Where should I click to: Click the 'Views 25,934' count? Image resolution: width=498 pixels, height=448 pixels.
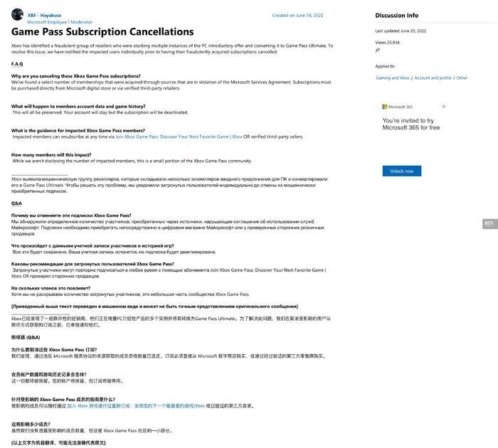387,43
